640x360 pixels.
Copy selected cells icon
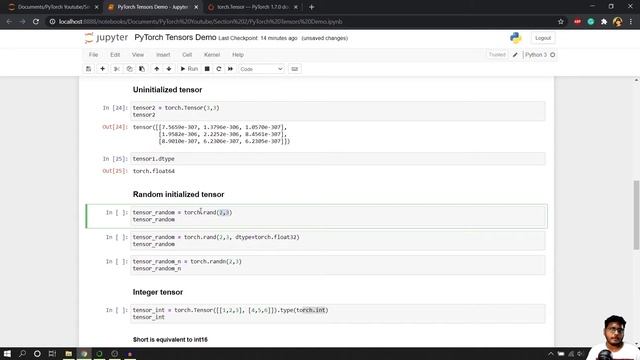(129, 69)
